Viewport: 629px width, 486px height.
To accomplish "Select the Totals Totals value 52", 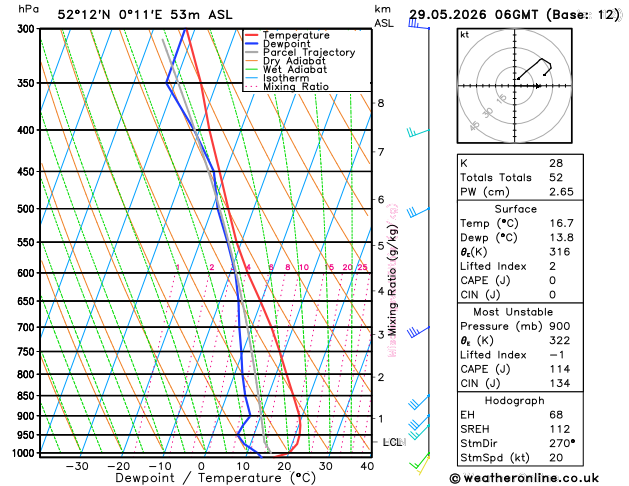I will point(556,177).
